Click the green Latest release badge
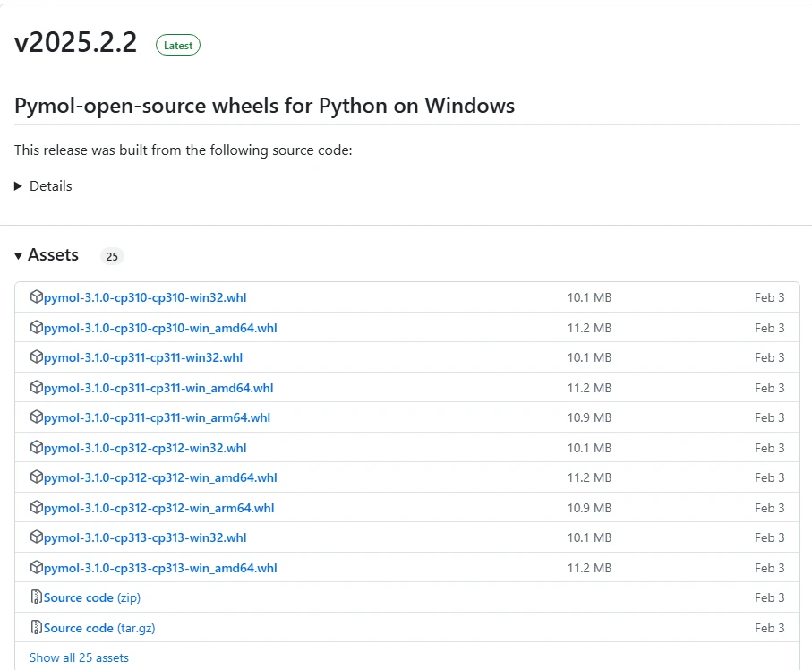Viewport: 812px width, 670px height. click(178, 45)
